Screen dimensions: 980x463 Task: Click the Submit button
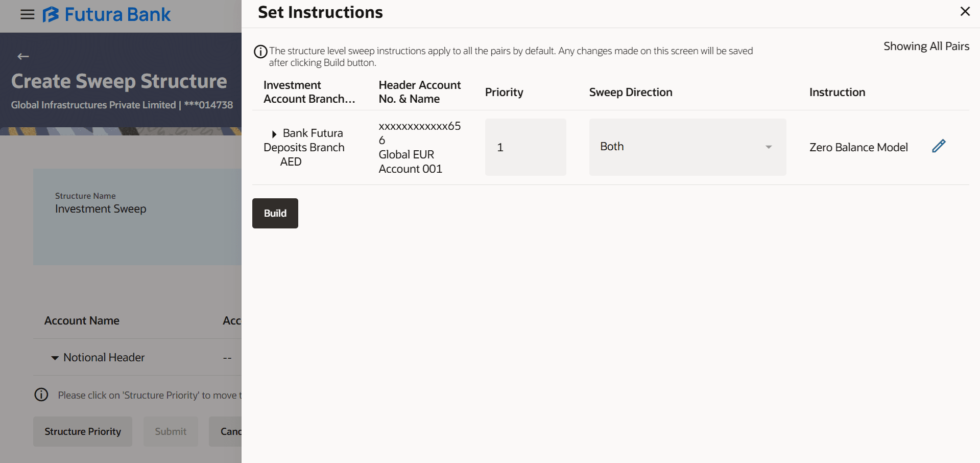click(x=171, y=431)
